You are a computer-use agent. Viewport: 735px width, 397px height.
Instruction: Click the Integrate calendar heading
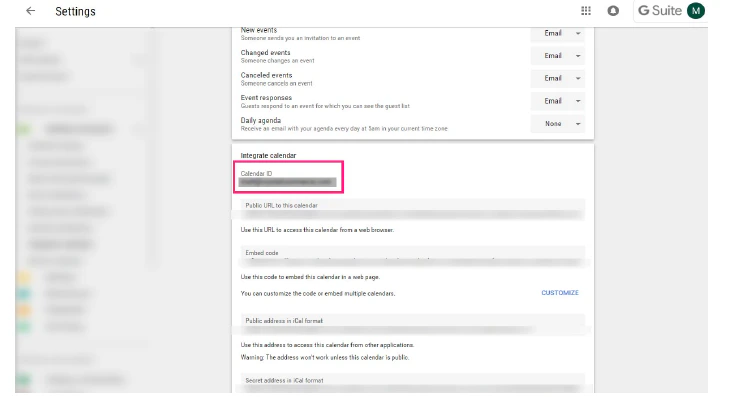pos(268,155)
